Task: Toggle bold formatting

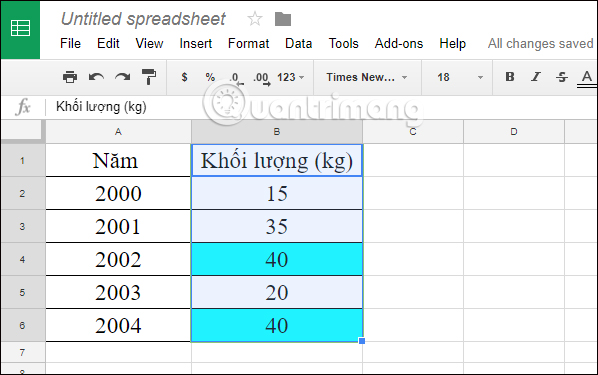Action: point(510,77)
